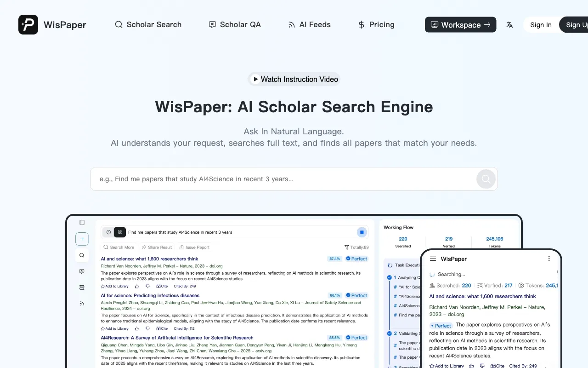
Task: Click the 86.1% score badge
Action: coord(334,295)
